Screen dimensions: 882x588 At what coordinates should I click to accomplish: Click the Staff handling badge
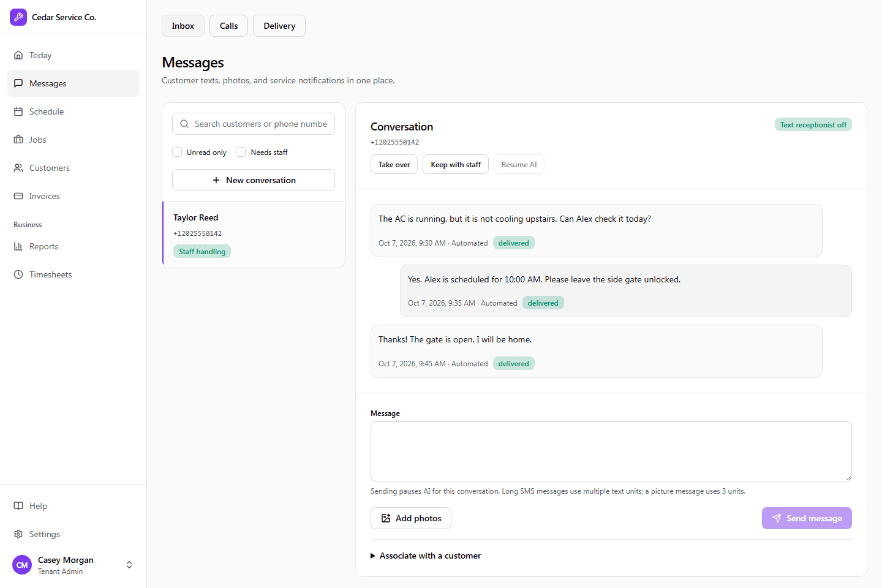202,251
